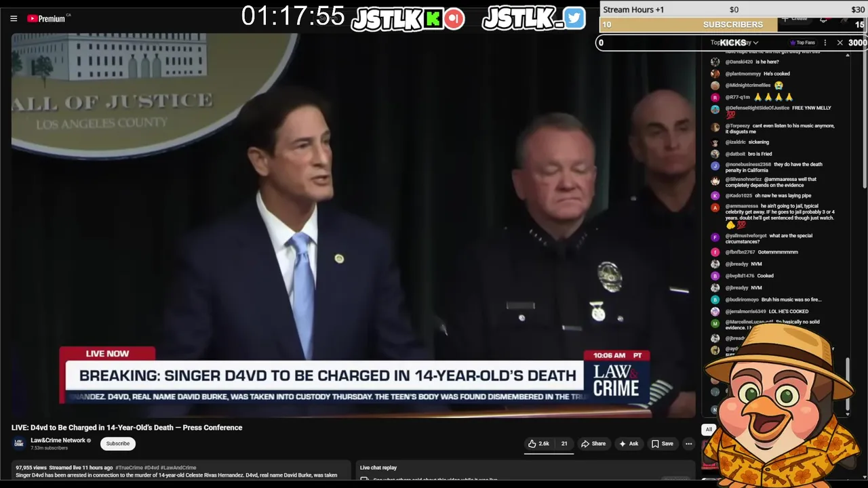Image resolution: width=868 pixels, height=488 pixels.
Task: Open @Kado1025's K avatar
Action: [715, 196]
